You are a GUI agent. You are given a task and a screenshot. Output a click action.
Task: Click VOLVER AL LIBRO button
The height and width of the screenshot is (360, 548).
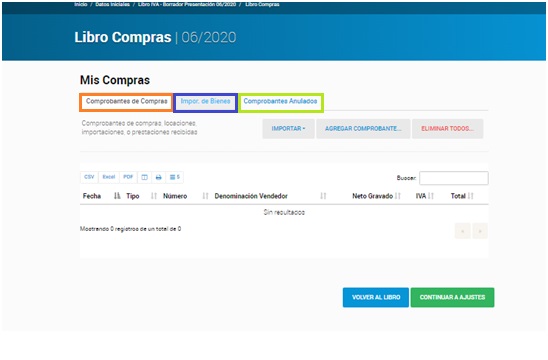point(376,297)
